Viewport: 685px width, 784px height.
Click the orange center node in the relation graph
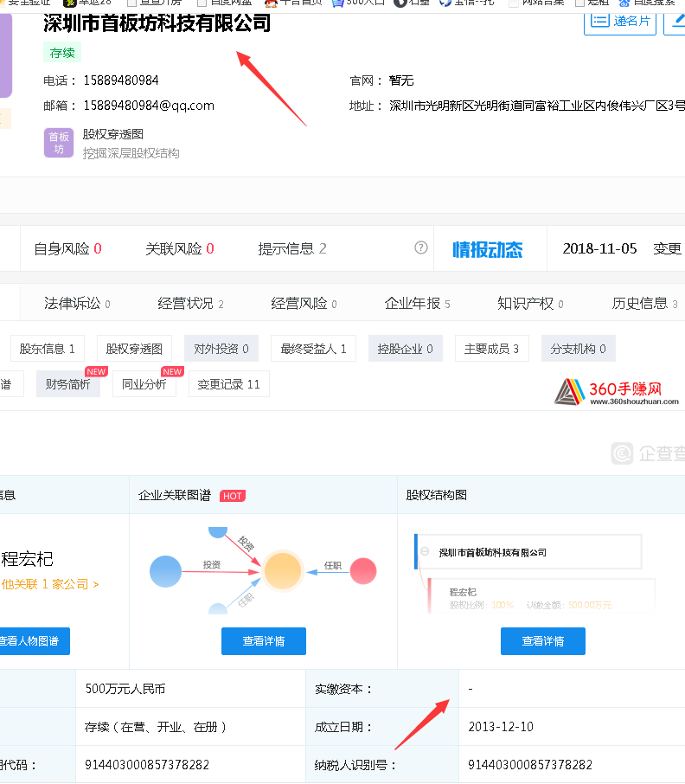click(x=283, y=571)
